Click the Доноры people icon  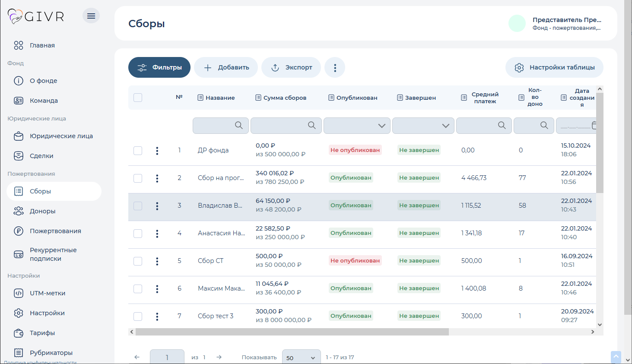19,211
